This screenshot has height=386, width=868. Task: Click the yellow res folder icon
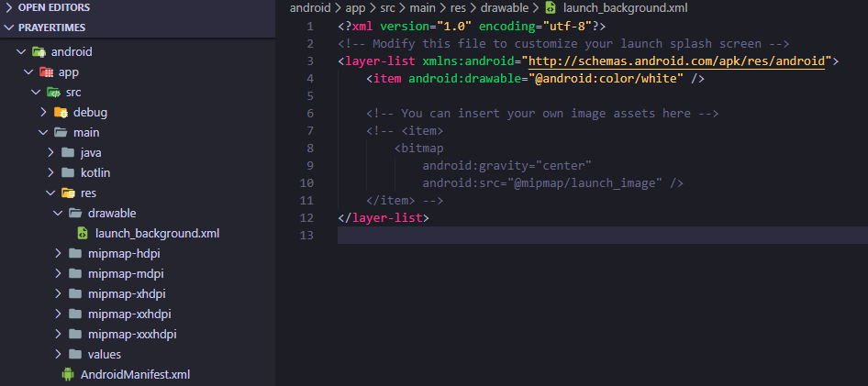68,193
